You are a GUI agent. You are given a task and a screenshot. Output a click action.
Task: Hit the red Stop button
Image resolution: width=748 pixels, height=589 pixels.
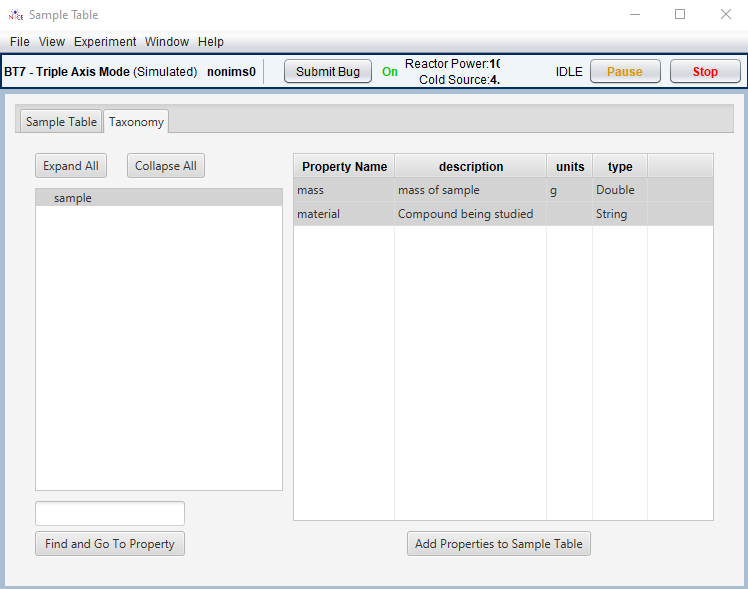(705, 72)
